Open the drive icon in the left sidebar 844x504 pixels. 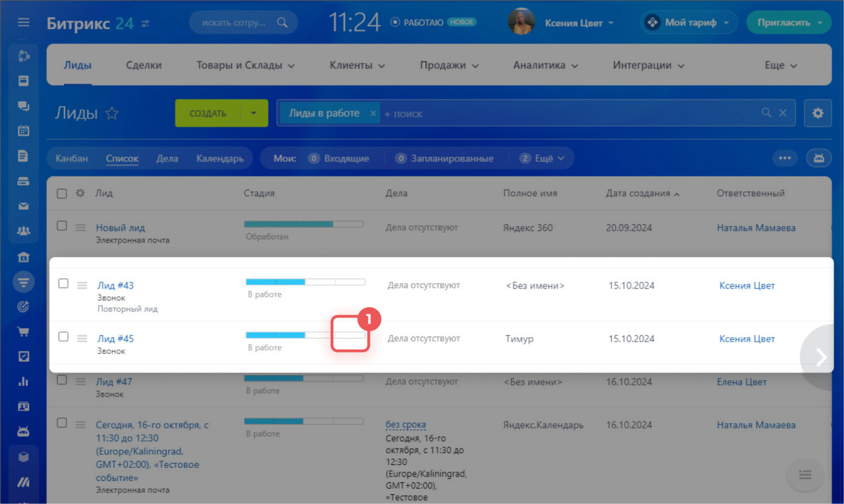coord(24,181)
